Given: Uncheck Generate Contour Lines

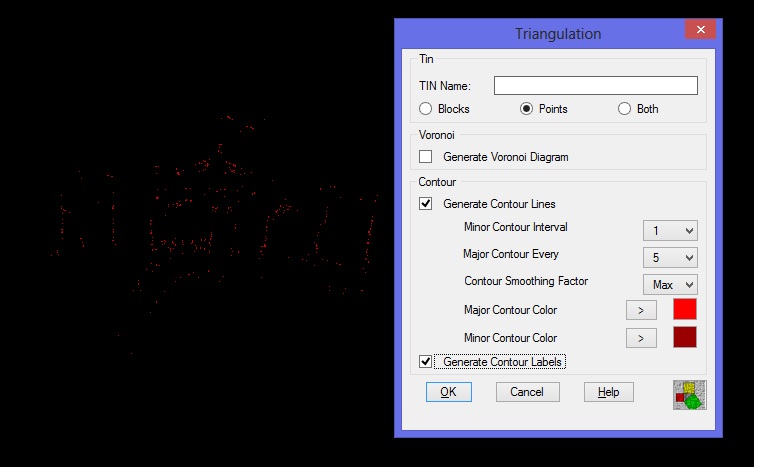Looking at the screenshot, I should [x=425, y=204].
